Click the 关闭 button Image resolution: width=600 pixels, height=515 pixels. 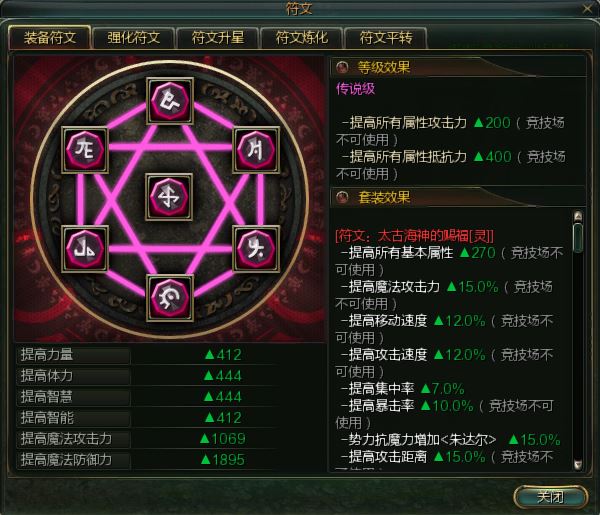(550, 497)
